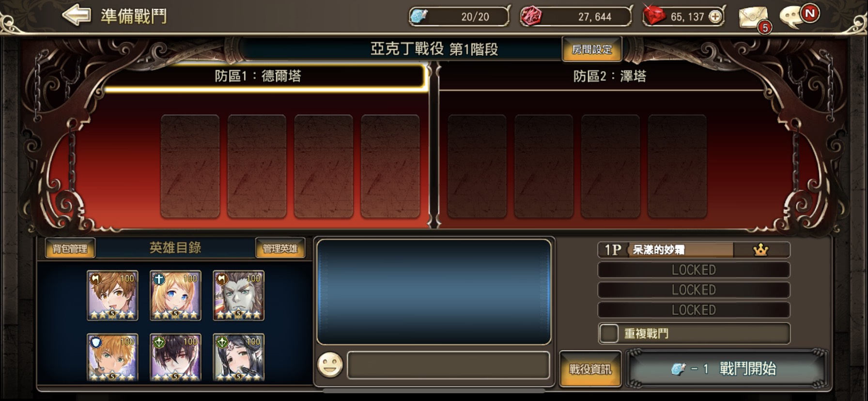Open the chat speech bubble icon
This screenshot has height=401, width=868.
tap(792, 17)
